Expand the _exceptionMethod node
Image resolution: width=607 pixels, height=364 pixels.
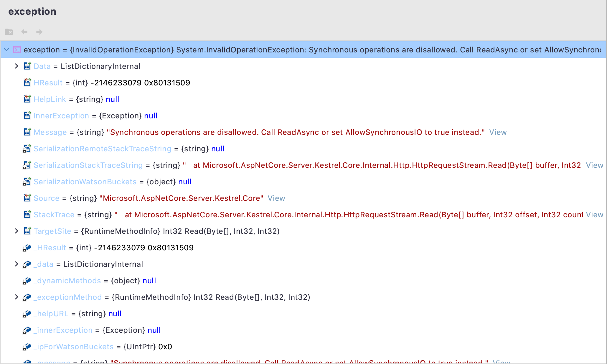tap(17, 297)
